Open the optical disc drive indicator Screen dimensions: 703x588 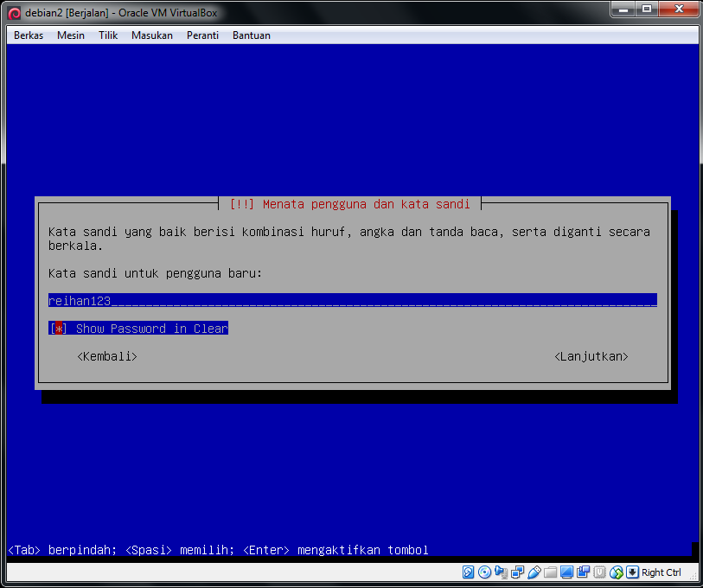[x=484, y=572]
